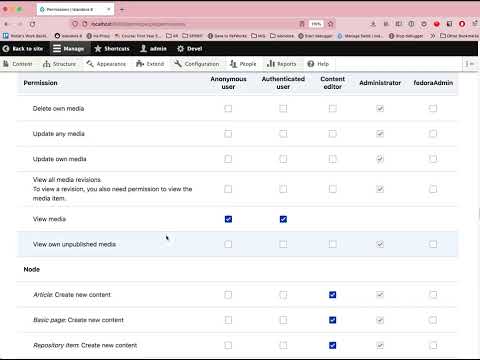Check Update any media for fedoraAdmin
The height and width of the screenshot is (360, 480).
click(x=433, y=134)
